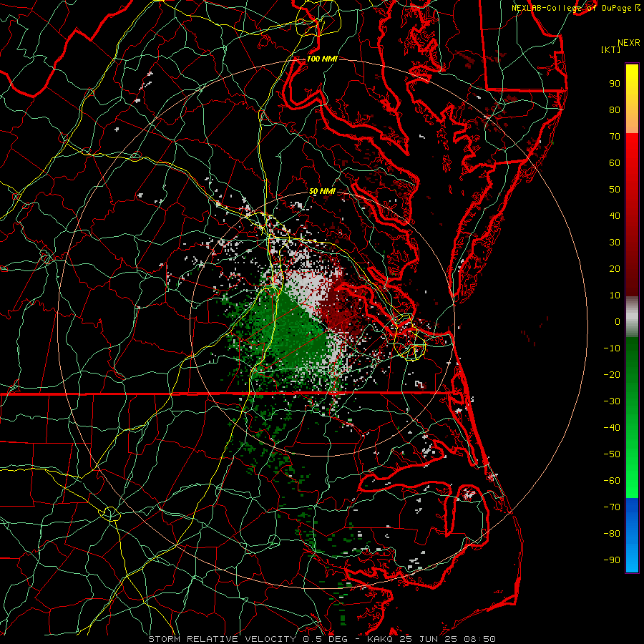Click the 0 value on the velocity scale
Viewport: 644px width, 644px height.
coord(618,321)
